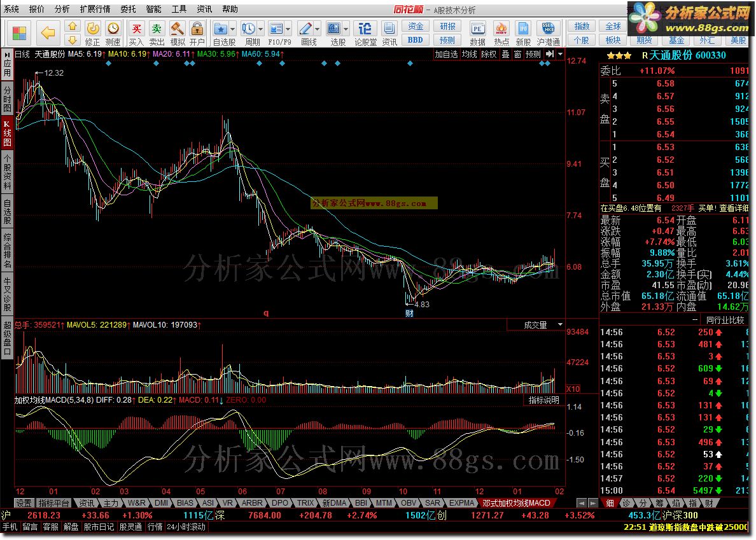
Task: Select the 分时图 side tab
Action: pyautogui.click(x=7, y=99)
